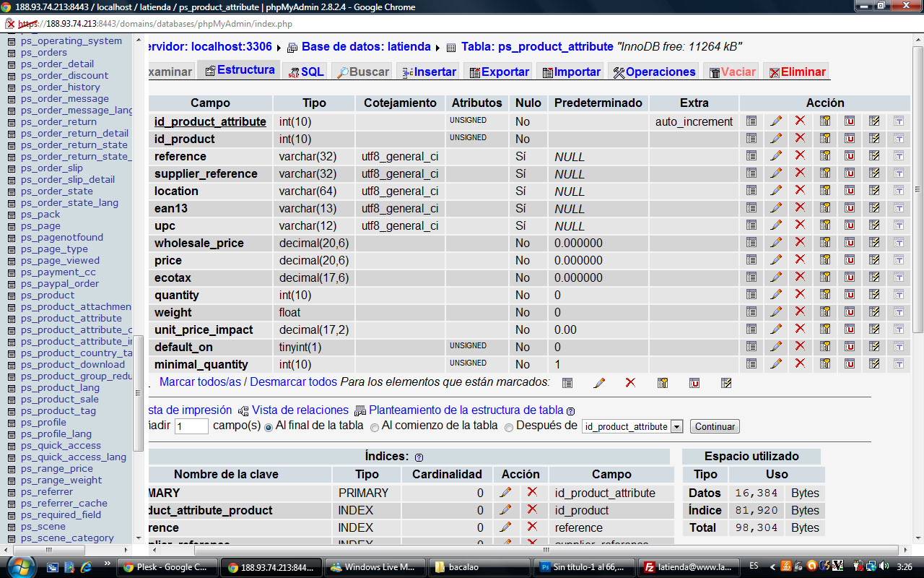Browse distinct values of supplier_reference field
The height and width of the screenshot is (578, 924).
751,173
